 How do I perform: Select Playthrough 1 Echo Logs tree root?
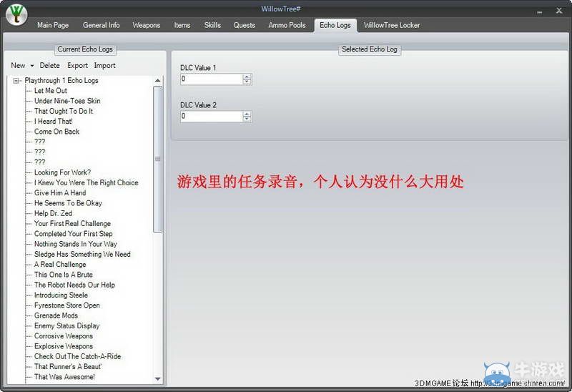[61, 80]
